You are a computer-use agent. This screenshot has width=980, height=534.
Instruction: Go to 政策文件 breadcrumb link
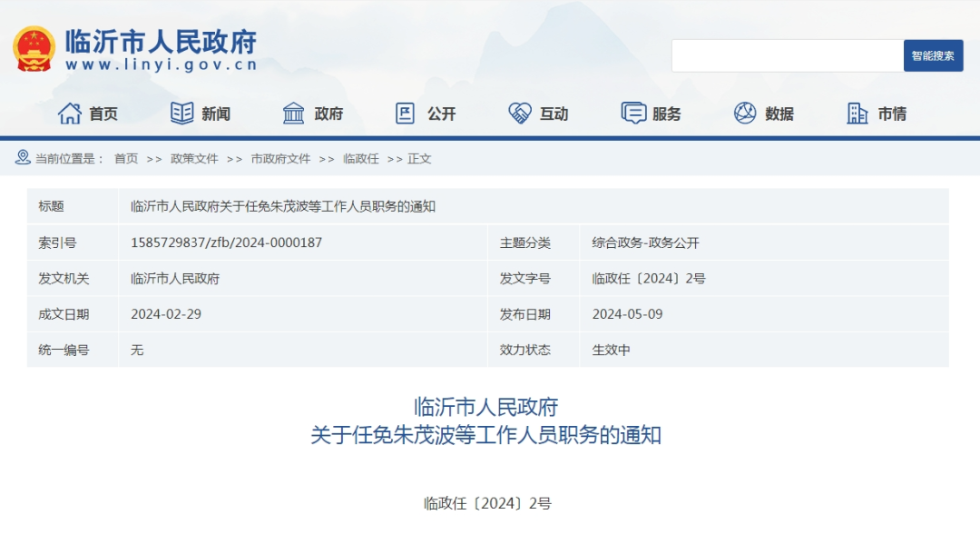tap(194, 159)
